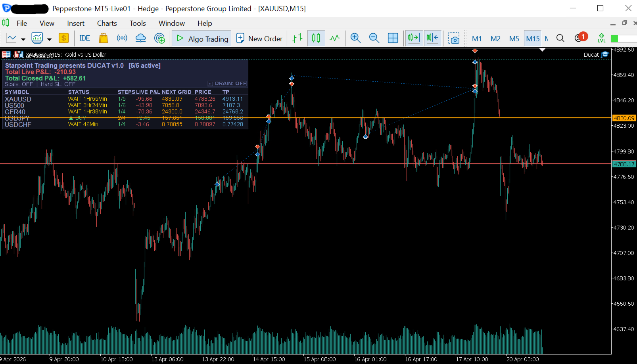Open the View menu
This screenshot has height=364, width=637.
click(x=47, y=23)
